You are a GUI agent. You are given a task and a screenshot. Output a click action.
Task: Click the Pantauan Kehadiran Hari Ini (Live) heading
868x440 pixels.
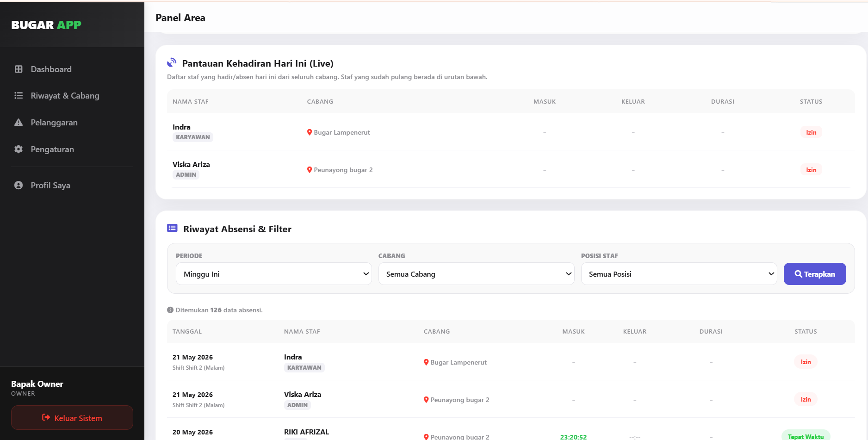click(258, 63)
